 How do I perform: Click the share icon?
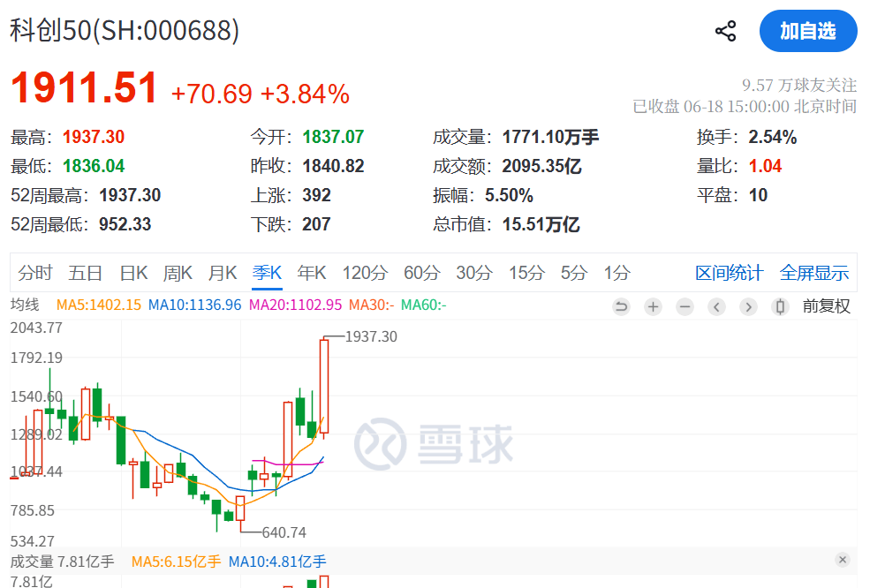point(726,31)
